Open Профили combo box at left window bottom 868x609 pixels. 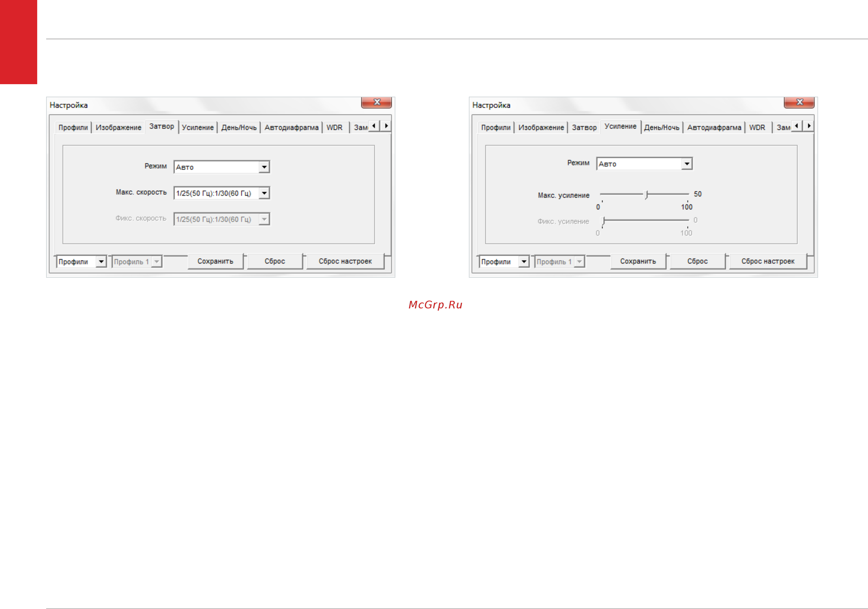tap(82, 261)
